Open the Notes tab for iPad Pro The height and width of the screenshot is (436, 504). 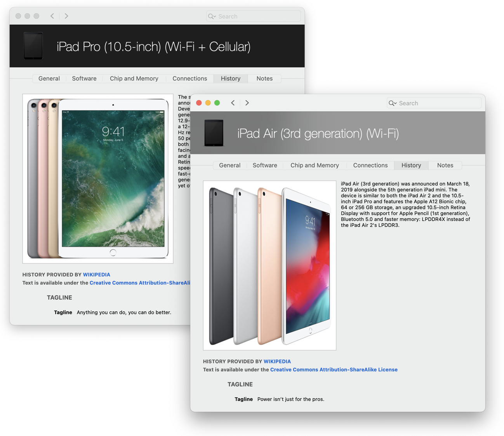click(x=264, y=78)
